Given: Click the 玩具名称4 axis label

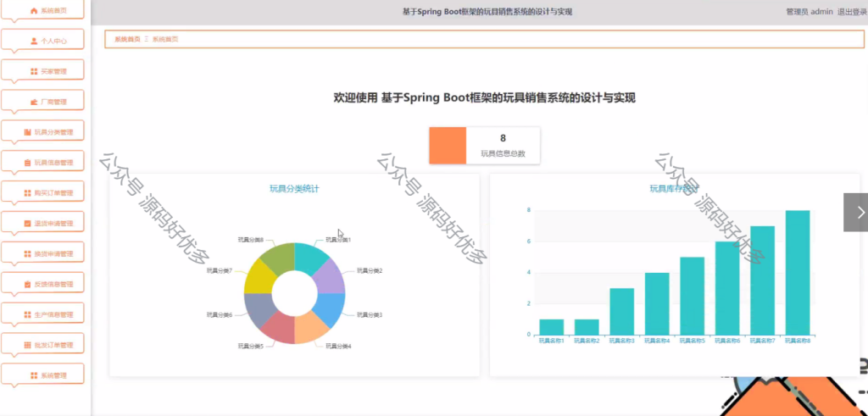Looking at the screenshot, I should pyautogui.click(x=657, y=341).
